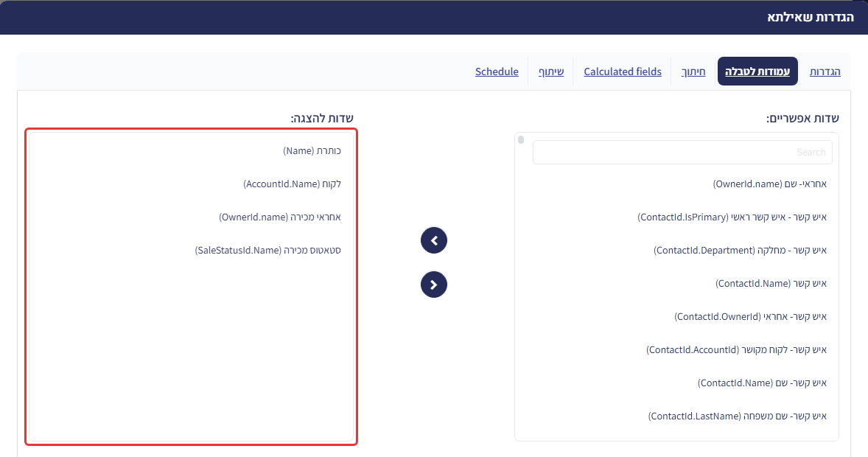Select the ContactId.IsPrimary field row
The height and width of the screenshot is (457, 868).
point(732,217)
